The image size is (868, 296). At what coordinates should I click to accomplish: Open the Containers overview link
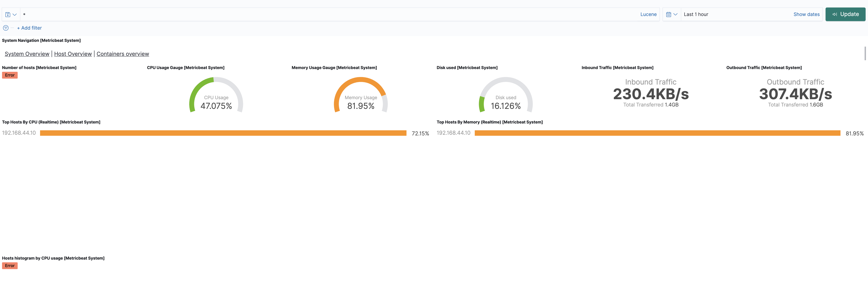(123, 54)
